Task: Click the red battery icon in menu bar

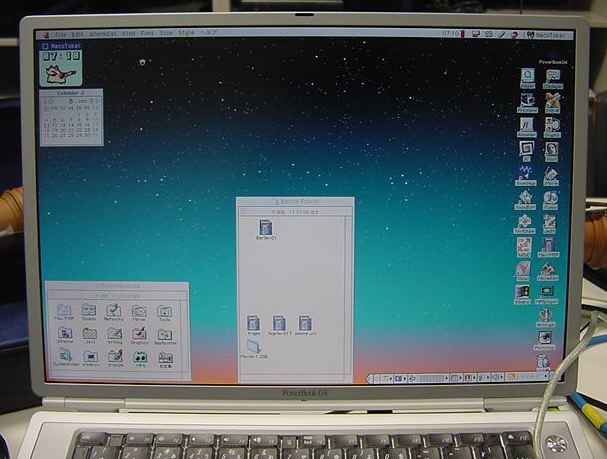Action: click(x=462, y=34)
